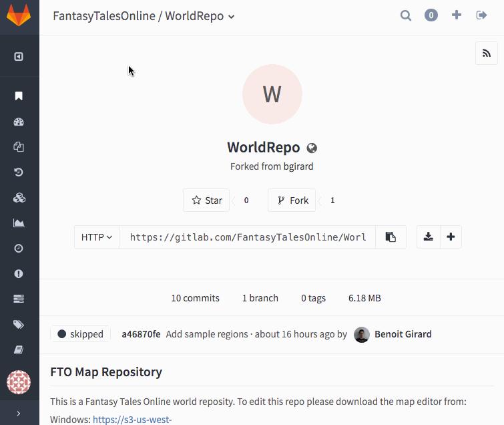Screen dimensions: 504x425
Task: Open the bgirard forked-from link
Action: tap(298, 166)
